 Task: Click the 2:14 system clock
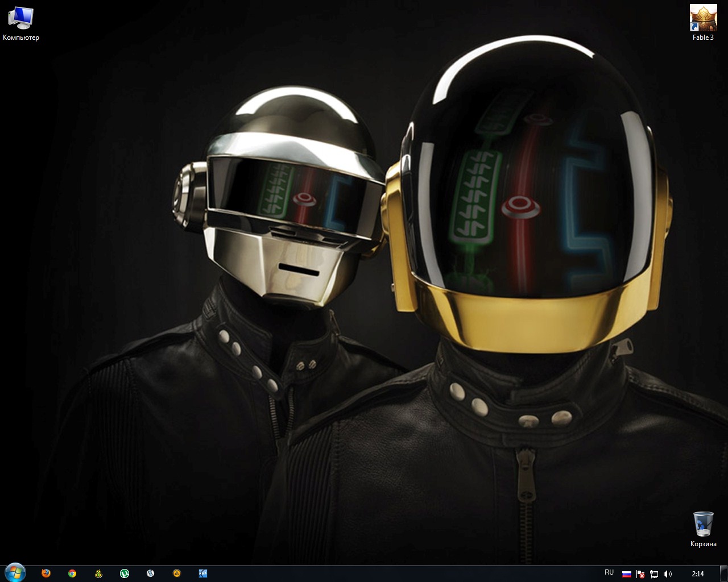[x=698, y=574]
